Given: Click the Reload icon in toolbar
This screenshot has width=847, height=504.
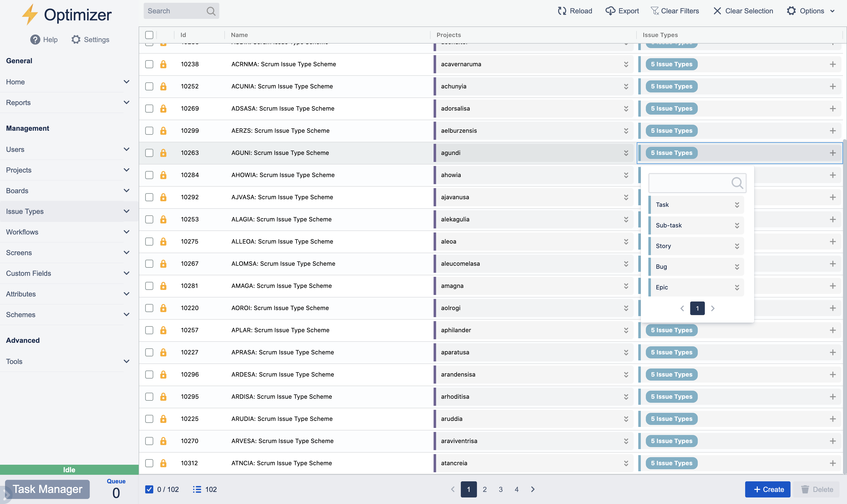Looking at the screenshot, I should pos(562,11).
